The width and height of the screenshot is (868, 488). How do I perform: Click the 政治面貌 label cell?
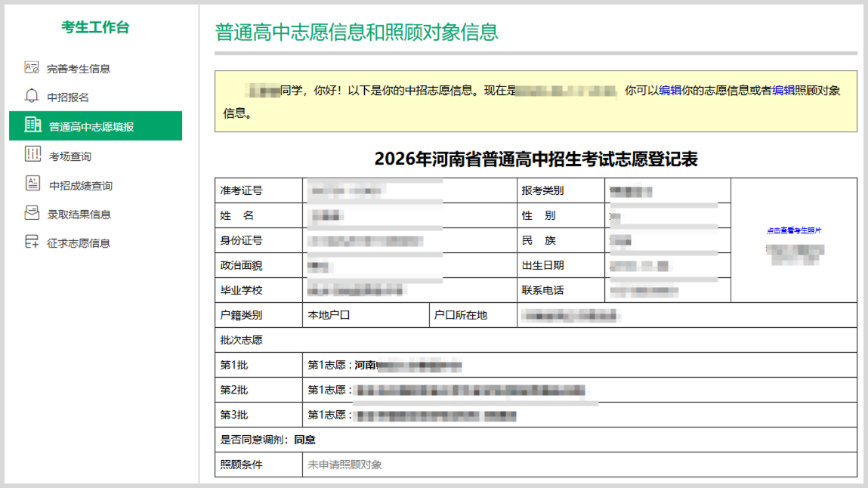coord(258,265)
